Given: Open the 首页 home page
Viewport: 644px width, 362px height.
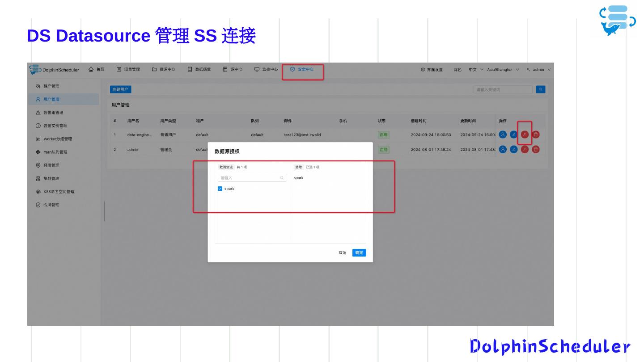Looking at the screenshot, I should 97,69.
